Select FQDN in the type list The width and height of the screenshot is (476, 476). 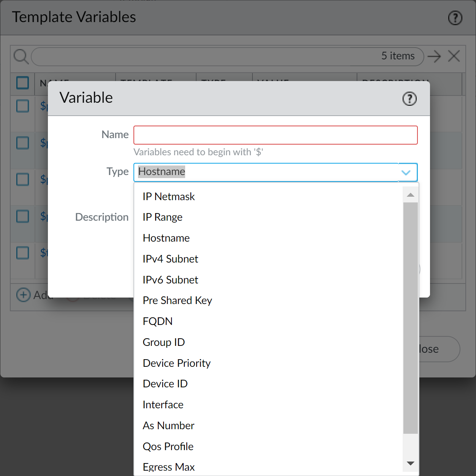tap(157, 322)
